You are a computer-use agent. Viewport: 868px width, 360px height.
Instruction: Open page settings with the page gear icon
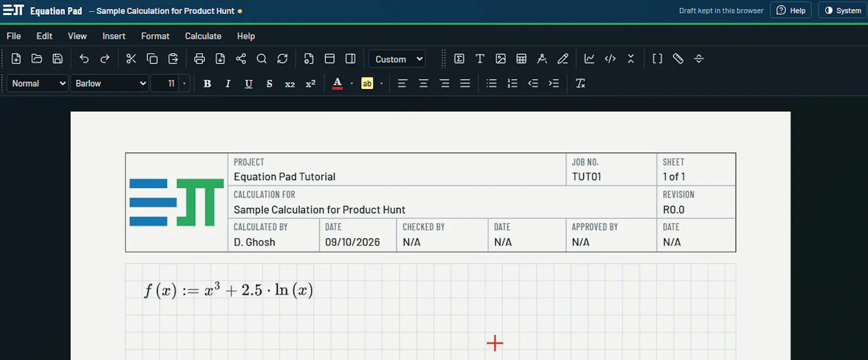point(309,59)
